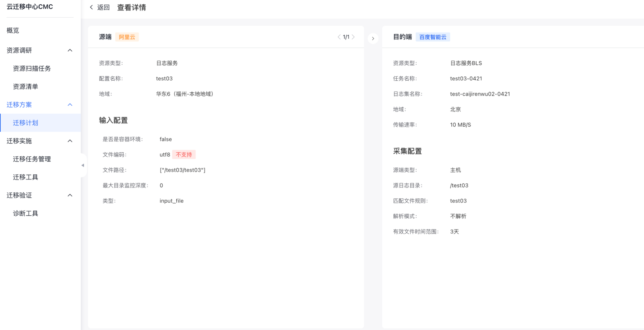Viewport: 644px width, 330px height.
Task: Click the source type value 主机
Action: (456, 170)
